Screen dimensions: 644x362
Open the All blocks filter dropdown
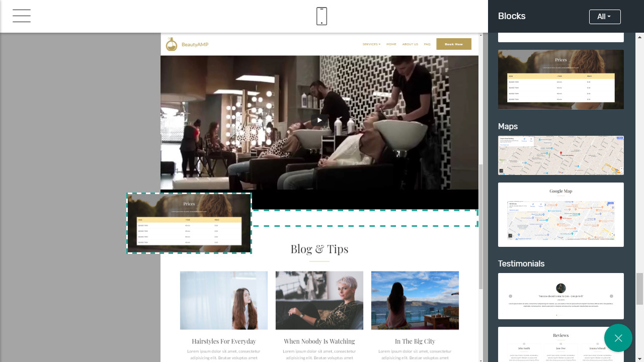point(604,17)
